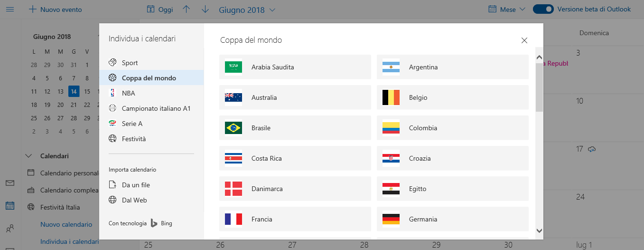
Task: Go to previous month with up arrow
Action: coord(186,10)
